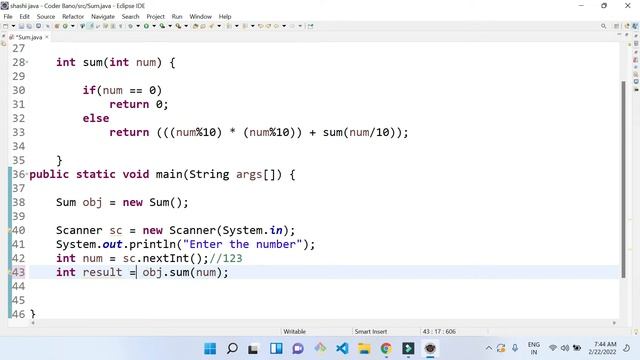Screen dimensions: 640x360
Task: Open the Coverage button's dropdown arrow
Action: (170, 26)
